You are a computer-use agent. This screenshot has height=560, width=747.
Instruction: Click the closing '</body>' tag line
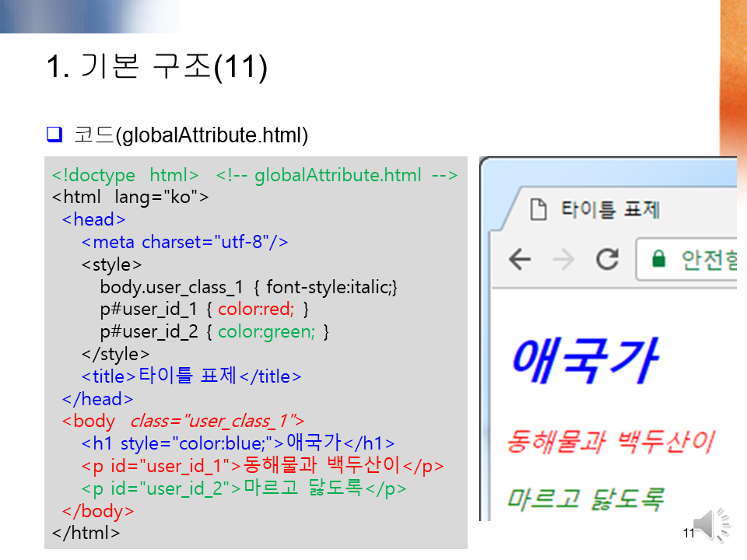click(x=98, y=511)
